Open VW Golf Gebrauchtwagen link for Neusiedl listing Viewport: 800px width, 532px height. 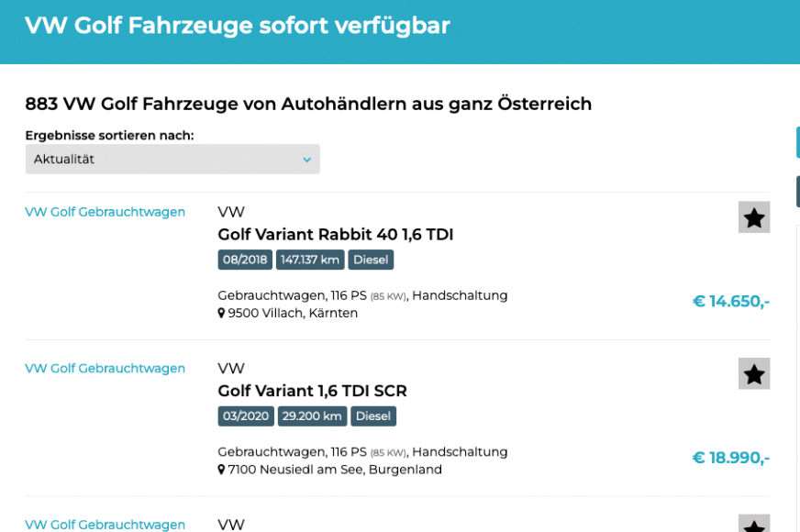coord(106,368)
